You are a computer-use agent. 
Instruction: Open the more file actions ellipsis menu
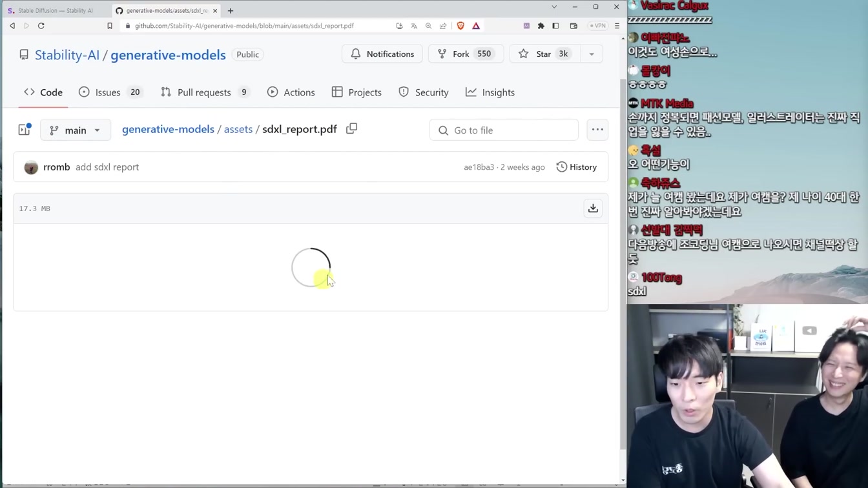(x=597, y=130)
